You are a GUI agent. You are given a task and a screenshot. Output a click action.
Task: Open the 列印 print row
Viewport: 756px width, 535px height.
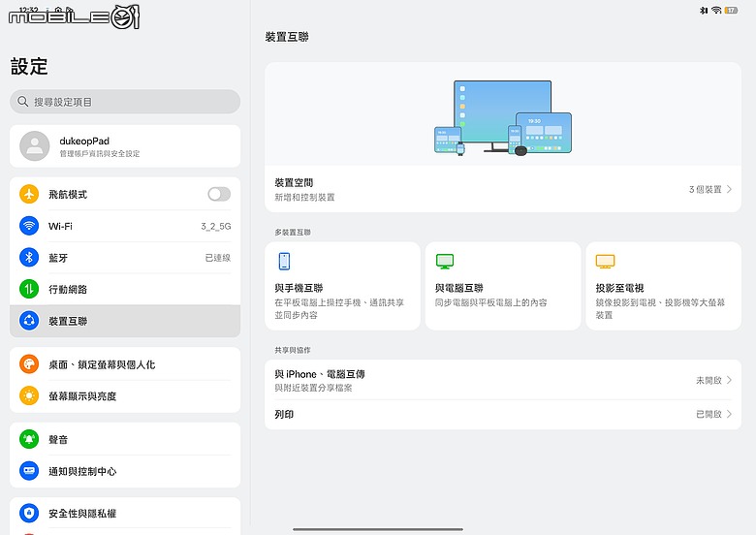[503, 415]
